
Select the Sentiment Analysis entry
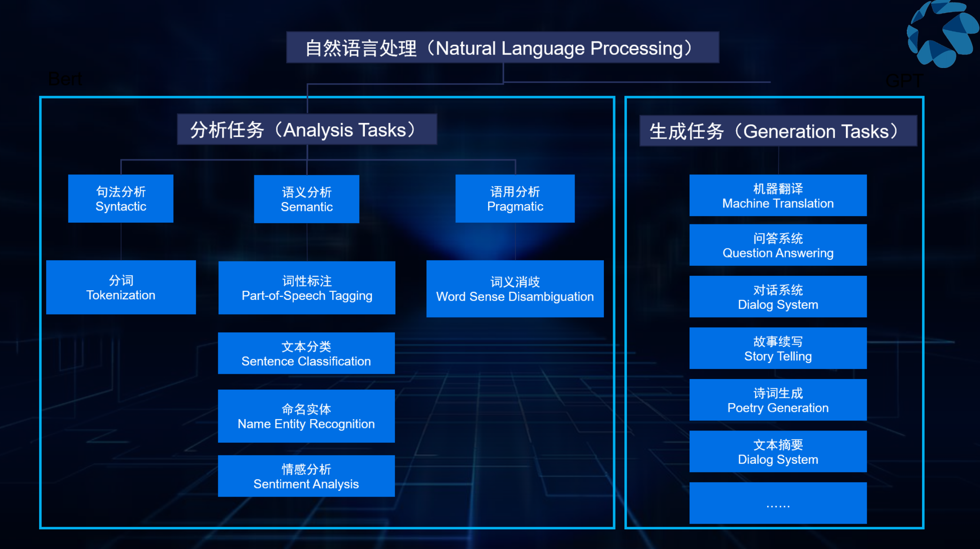(306, 476)
